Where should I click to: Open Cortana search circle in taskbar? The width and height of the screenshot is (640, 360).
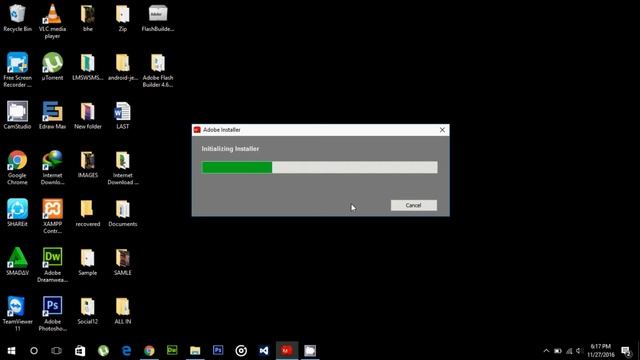point(34,351)
